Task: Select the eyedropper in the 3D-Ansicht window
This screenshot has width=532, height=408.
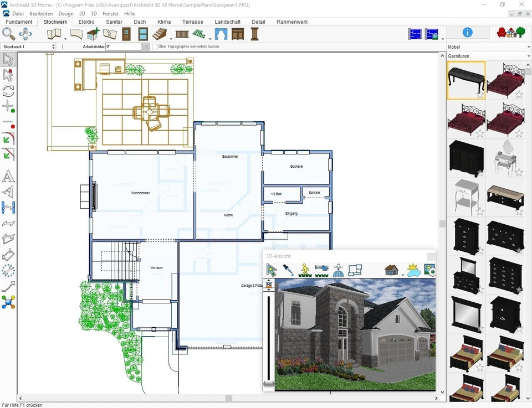Action: tap(289, 270)
